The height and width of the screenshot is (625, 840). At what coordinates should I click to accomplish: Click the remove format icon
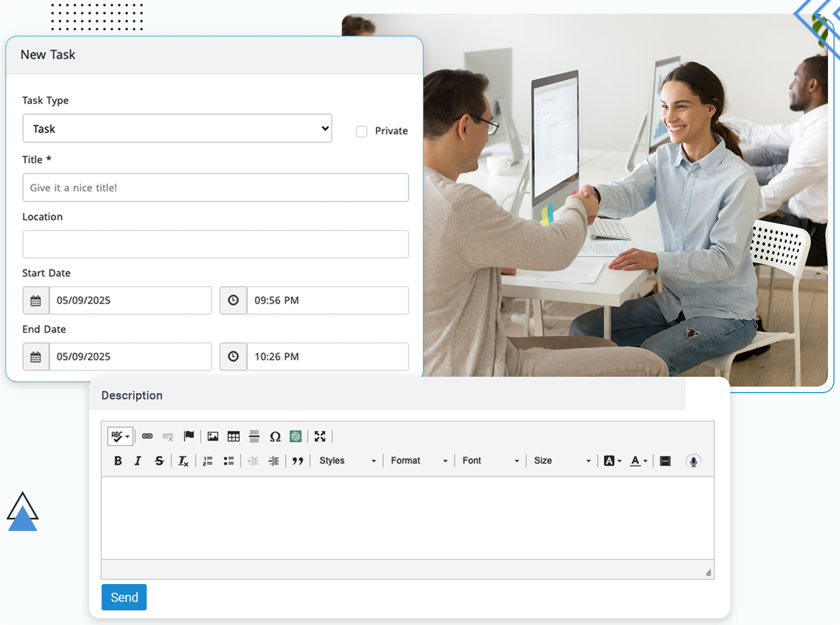(x=183, y=461)
